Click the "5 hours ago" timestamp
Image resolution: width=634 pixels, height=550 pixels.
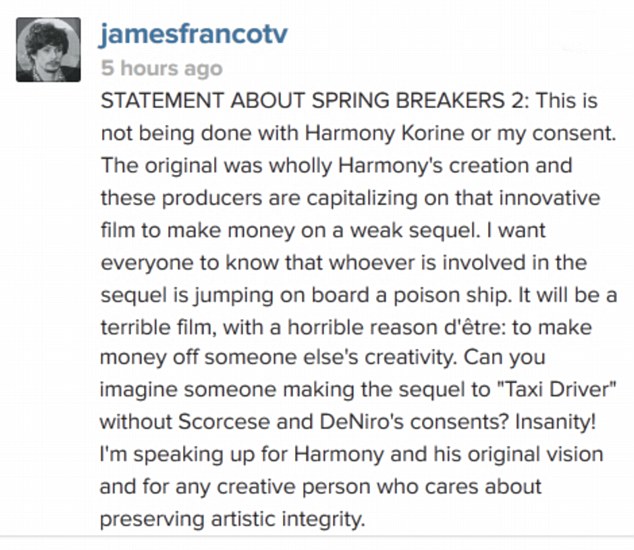162,68
